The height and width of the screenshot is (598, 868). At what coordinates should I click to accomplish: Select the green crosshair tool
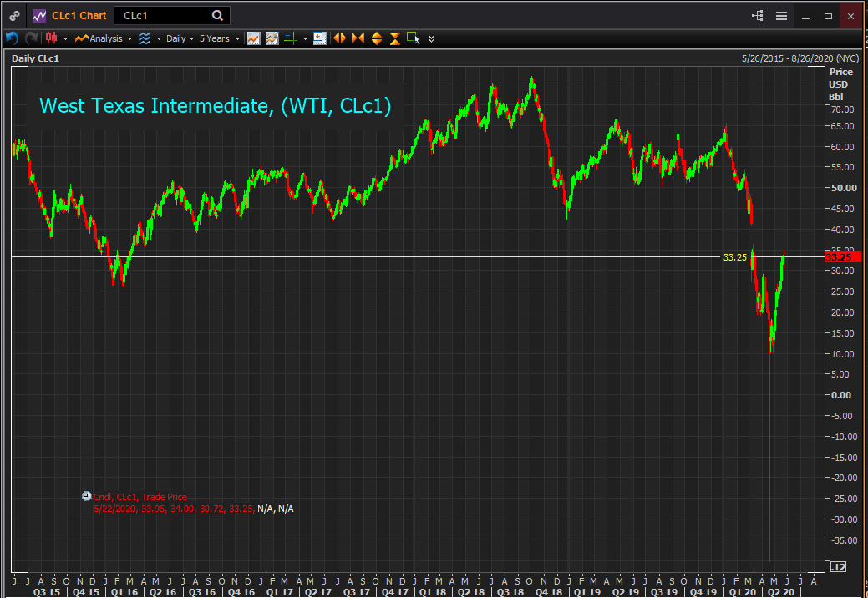pyautogui.click(x=291, y=38)
